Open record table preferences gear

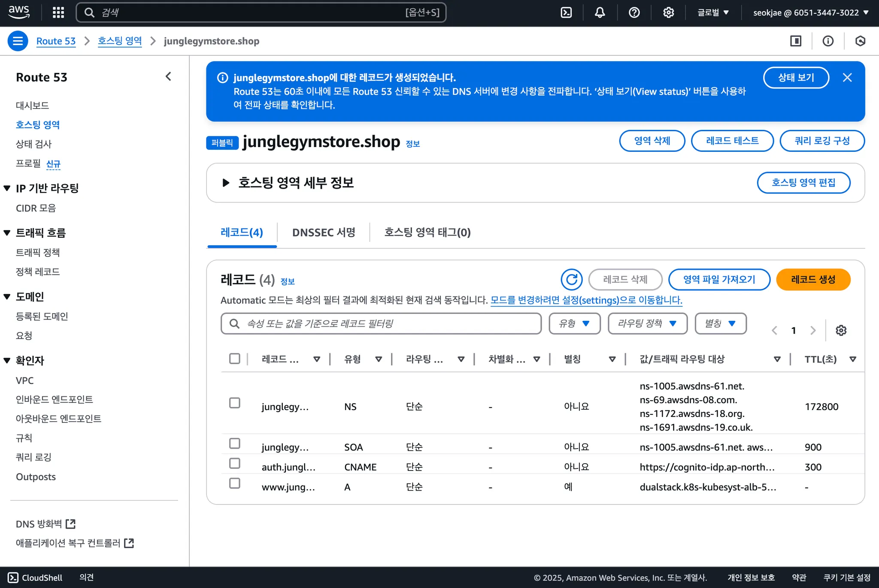point(841,330)
